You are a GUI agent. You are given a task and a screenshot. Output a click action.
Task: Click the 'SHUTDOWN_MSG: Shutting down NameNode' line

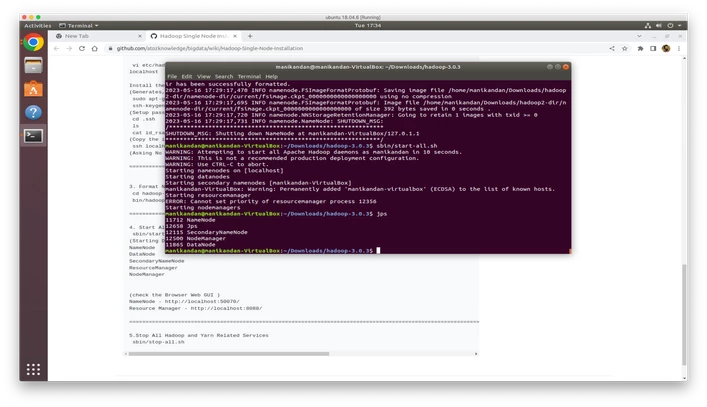[x=292, y=133]
